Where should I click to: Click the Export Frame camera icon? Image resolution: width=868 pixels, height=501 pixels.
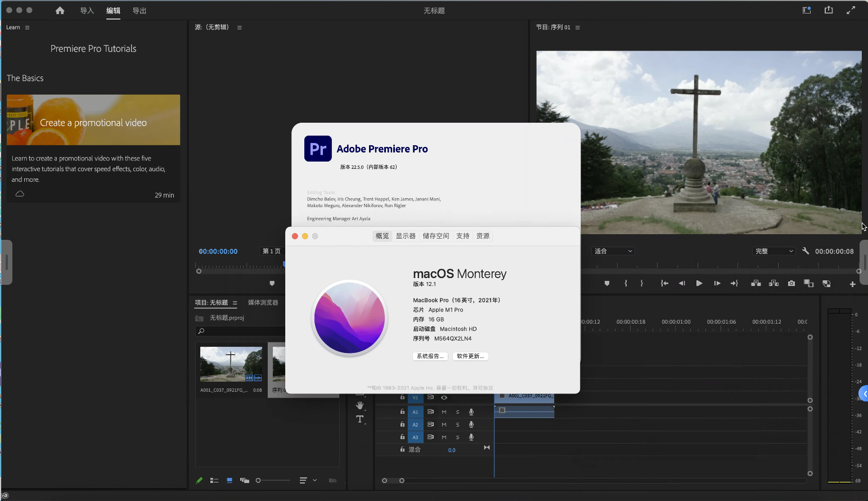point(791,284)
